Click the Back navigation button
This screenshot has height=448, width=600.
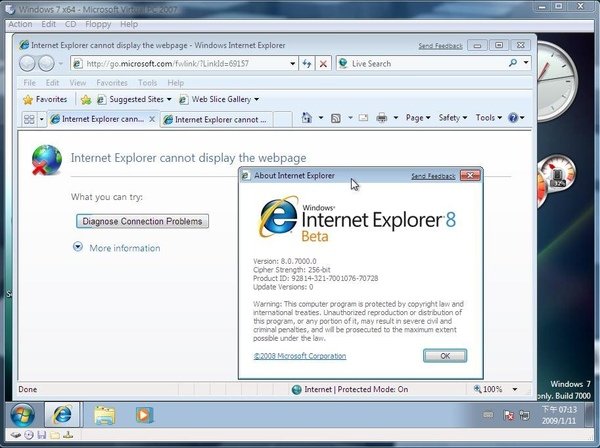click(x=28, y=64)
